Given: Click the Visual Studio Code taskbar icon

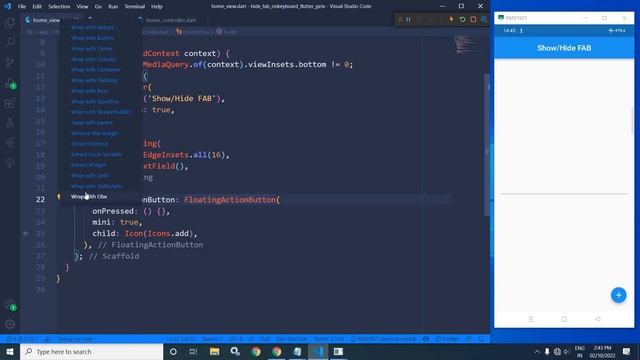Looking at the screenshot, I should click(x=318, y=351).
